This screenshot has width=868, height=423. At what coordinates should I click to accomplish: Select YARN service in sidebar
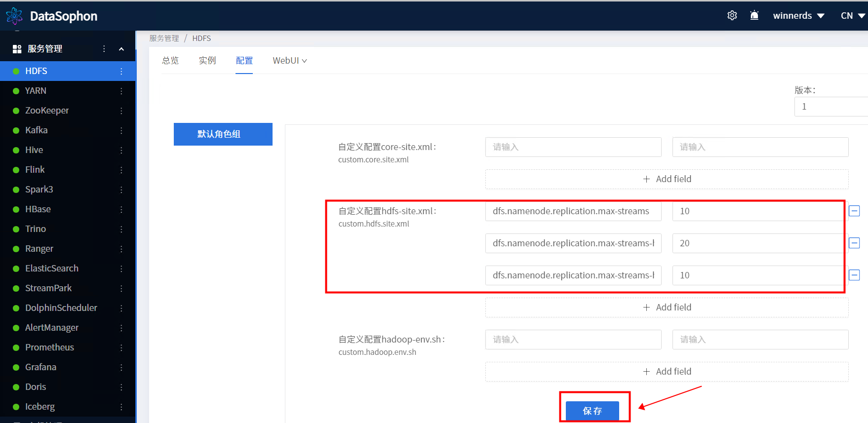pyautogui.click(x=68, y=91)
